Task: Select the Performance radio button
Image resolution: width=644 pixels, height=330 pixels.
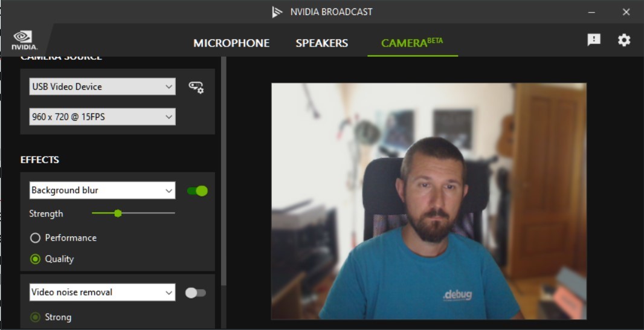Action: click(x=35, y=238)
